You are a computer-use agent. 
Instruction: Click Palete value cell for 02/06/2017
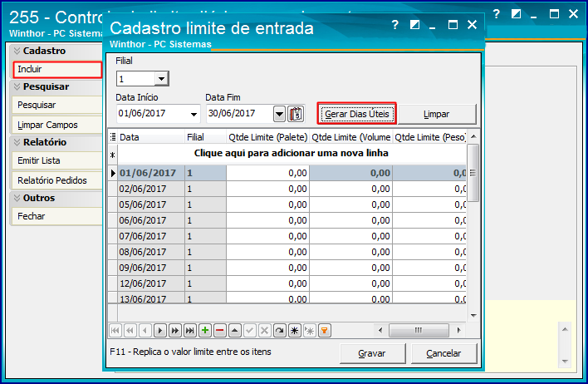pos(267,190)
